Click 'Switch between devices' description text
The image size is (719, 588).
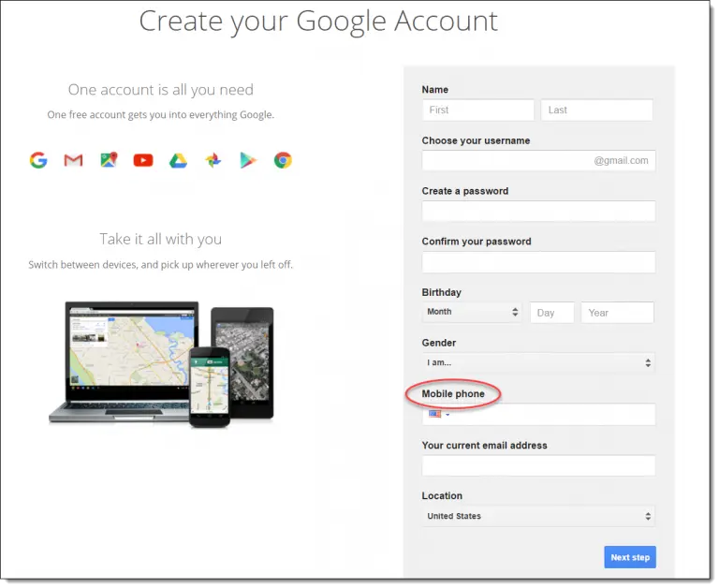pos(160,265)
